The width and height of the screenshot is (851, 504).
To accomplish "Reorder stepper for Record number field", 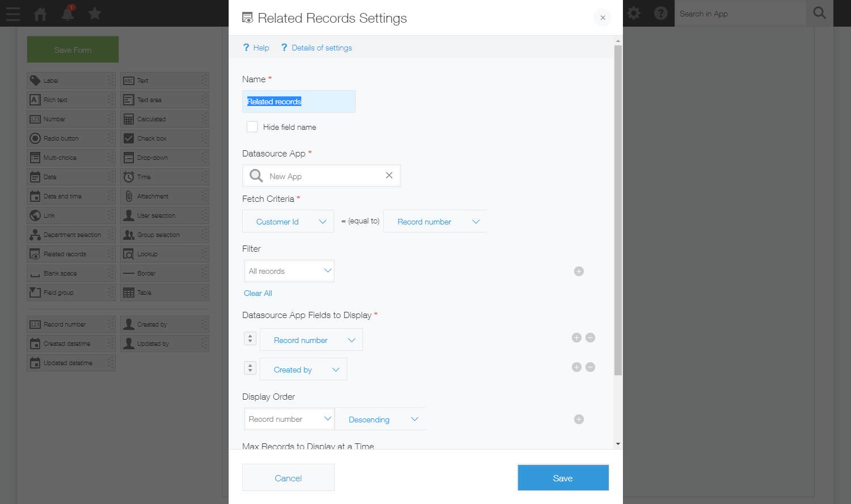I will pyautogui.click(x=250, y=338).
